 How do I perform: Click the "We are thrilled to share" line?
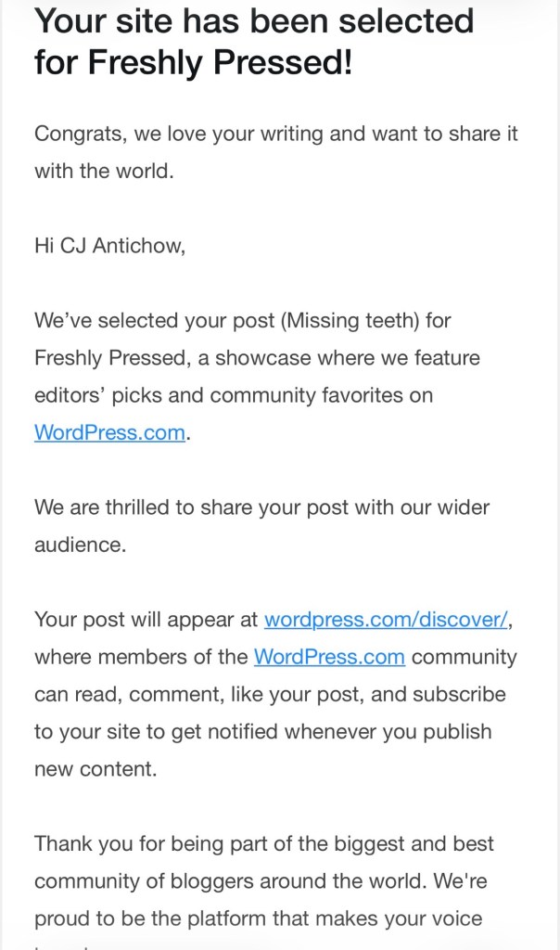[261, 507]
